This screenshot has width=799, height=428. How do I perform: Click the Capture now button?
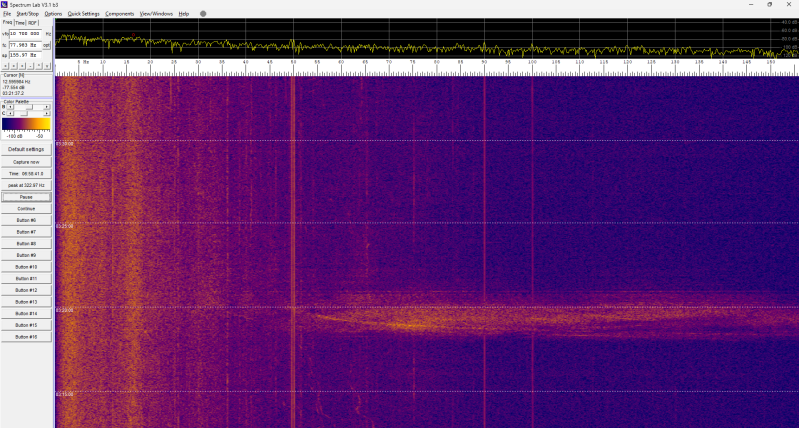coord(26,162)
